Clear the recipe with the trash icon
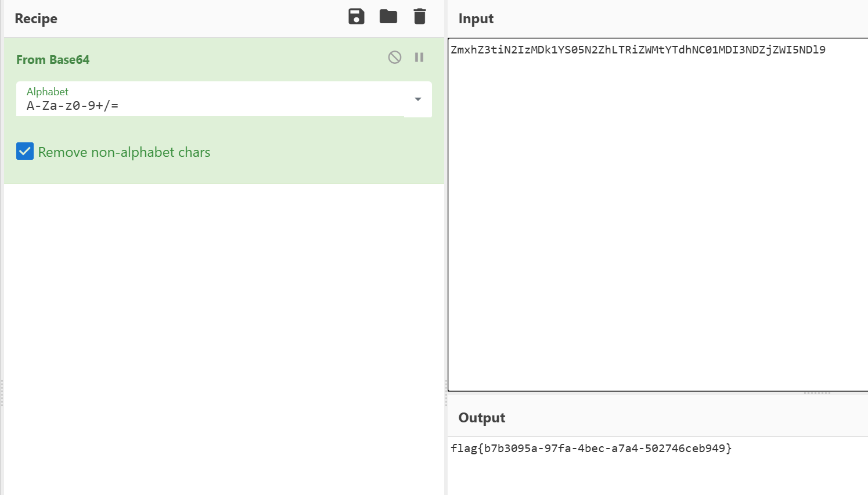Viewport: 868px width, 495px height. tap(420, 17)
